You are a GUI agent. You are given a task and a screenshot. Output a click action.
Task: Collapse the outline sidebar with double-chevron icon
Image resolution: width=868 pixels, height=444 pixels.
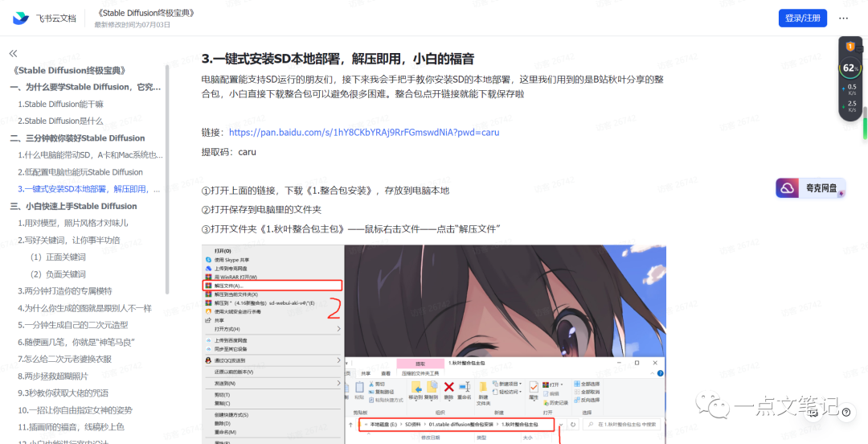click(14, 53)
